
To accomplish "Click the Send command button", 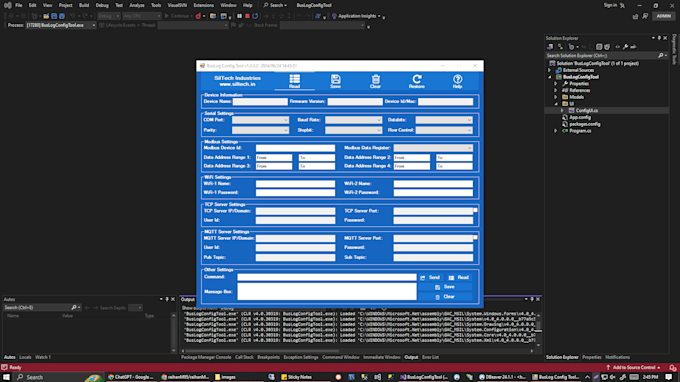I will tap(430, 278).
